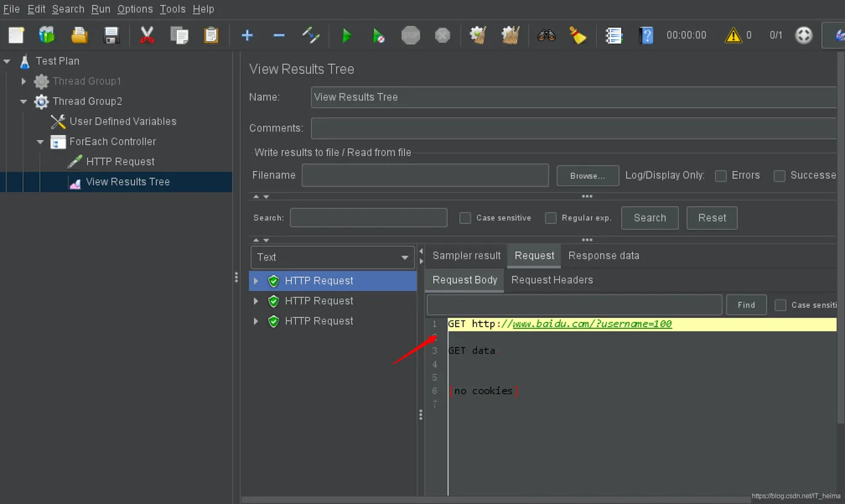Enable the Regular exp. checkbox

pyautogui.click(x=550, y=218)
